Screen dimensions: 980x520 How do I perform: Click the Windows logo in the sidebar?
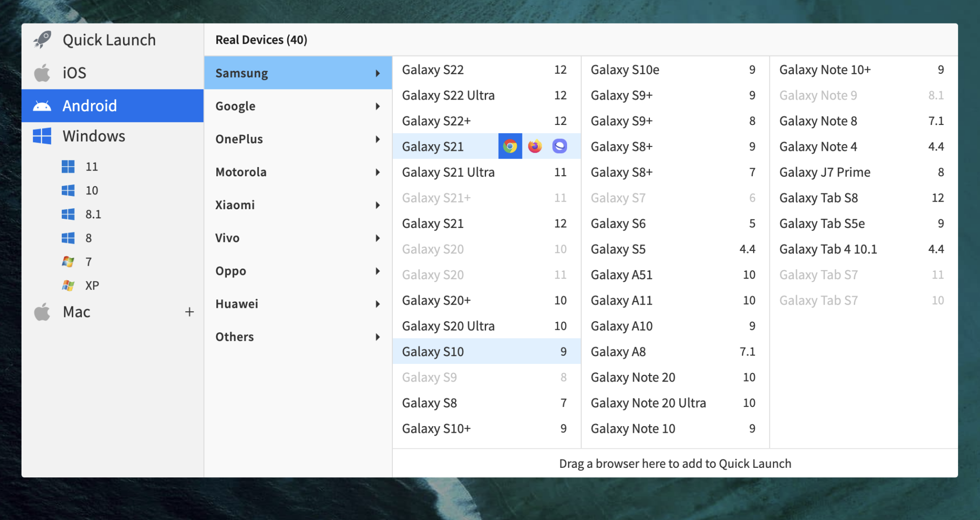coord(42,136)
